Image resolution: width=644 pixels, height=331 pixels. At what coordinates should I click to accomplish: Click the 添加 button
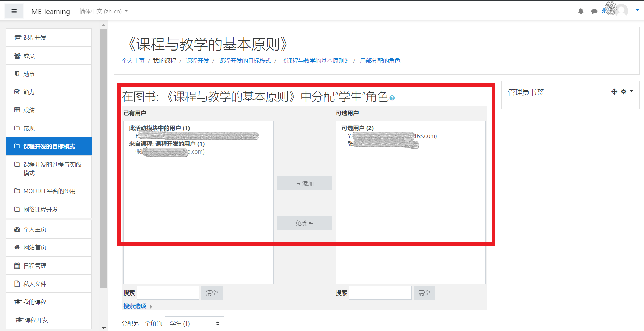click(x=304, y=183)
